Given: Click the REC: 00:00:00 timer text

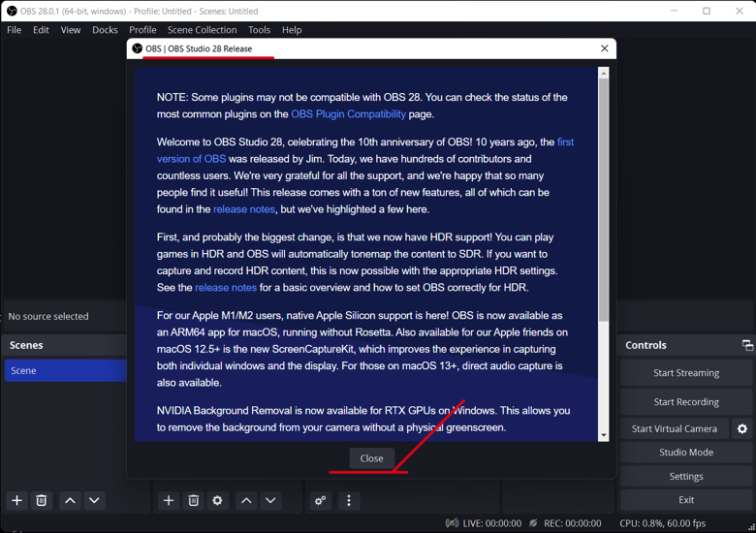Looking at the screenshot, I should 572,523.
